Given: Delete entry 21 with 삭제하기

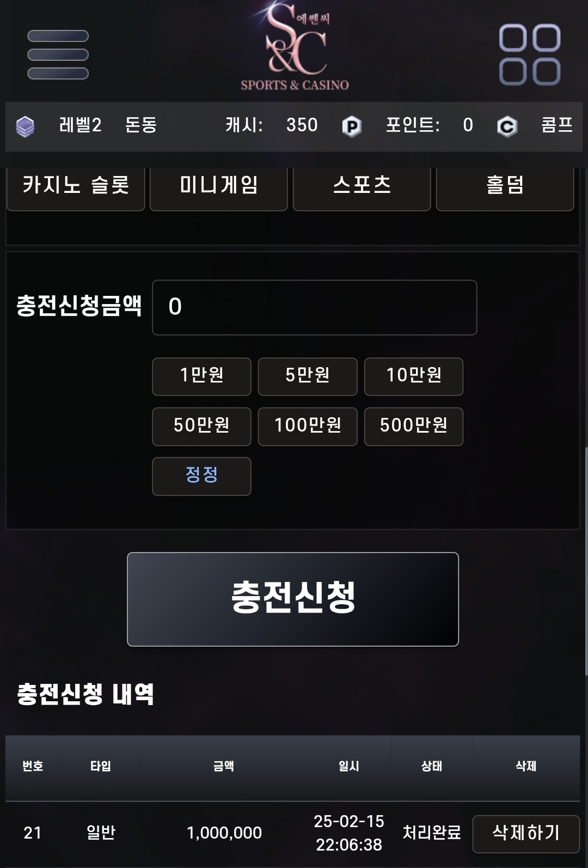Looking at the screenshot, I should tap(526, 834).
